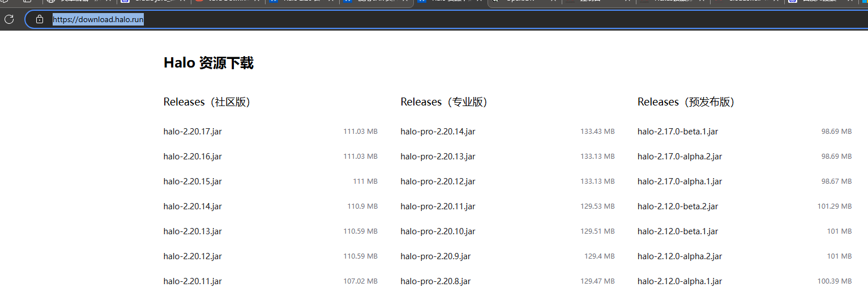868x287 pixels.
Task: Open halo-2.20.12.jar download link
Action: pyautogui.click(x=193, y=256)
